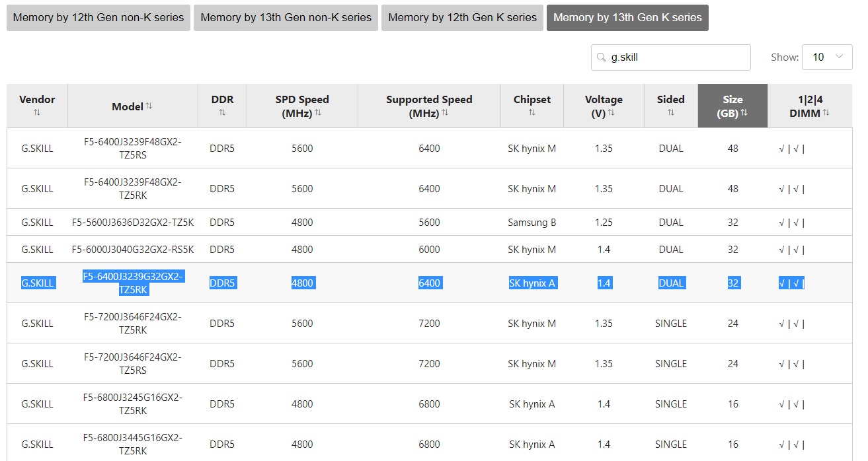Sort by Sided column sort arrows
Screen dimensions: 868x461
(x=671, y=113)
